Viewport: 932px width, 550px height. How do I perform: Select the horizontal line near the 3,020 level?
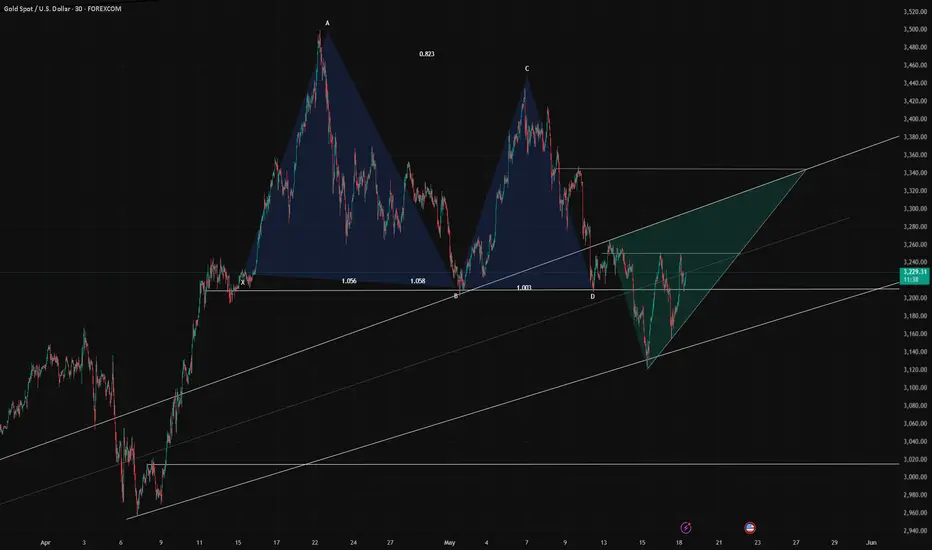(x=523, y=464)
